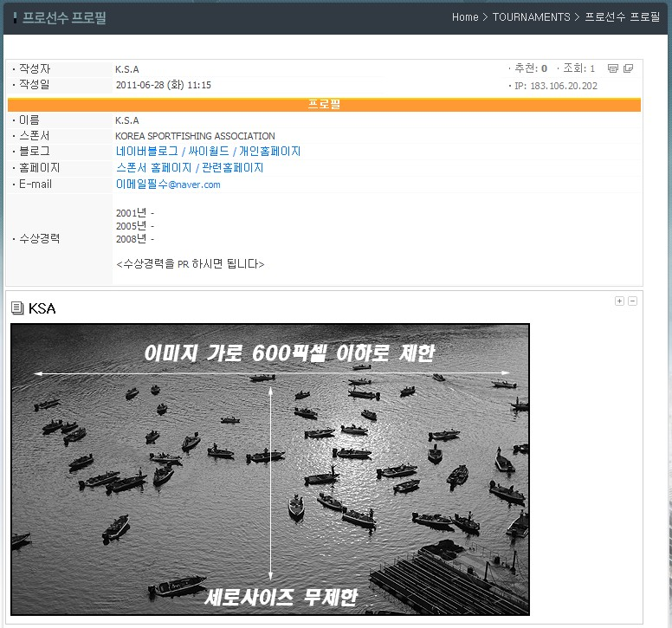Select the 2005년 - award entry

[134, 226]
